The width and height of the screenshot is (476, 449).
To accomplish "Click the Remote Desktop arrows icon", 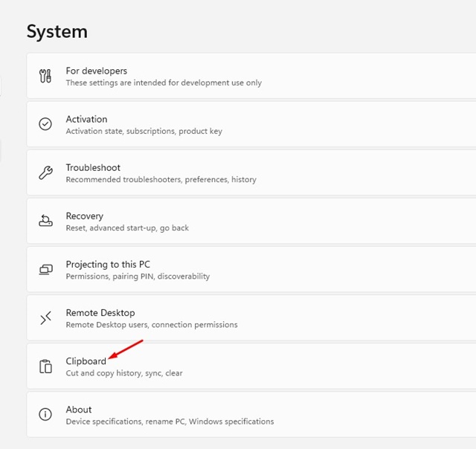I will tap(45, 318).
